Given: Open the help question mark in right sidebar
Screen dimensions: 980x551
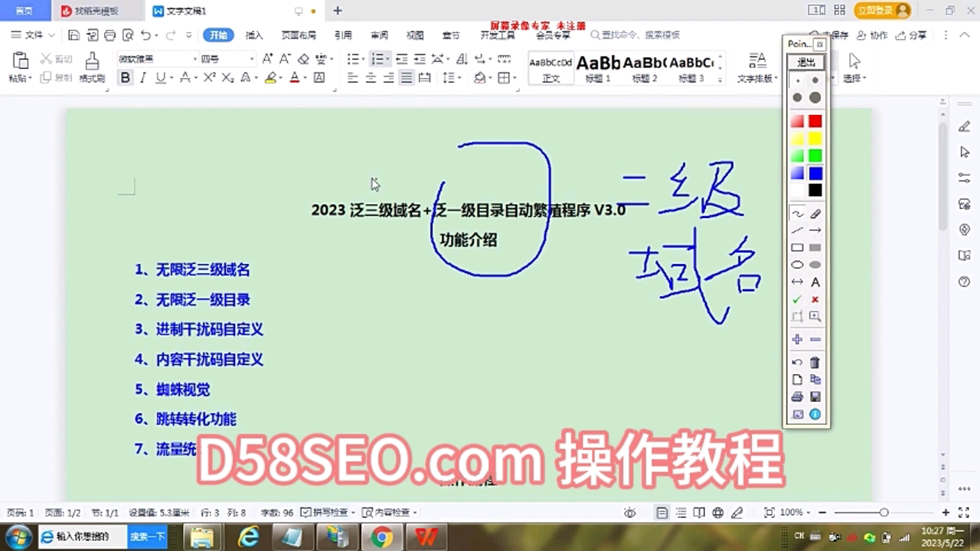Looking at the screenshot, I should click(x=965, y=282).
